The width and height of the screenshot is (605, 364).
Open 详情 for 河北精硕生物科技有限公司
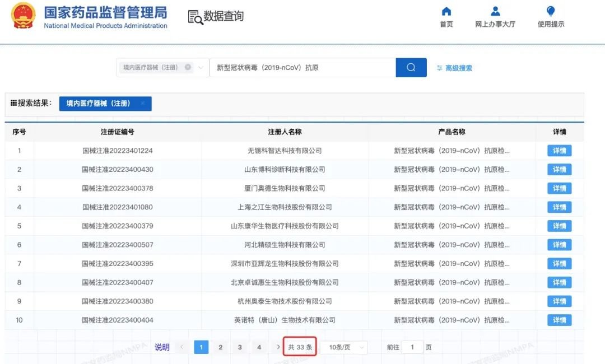click(x=560, y=245)
